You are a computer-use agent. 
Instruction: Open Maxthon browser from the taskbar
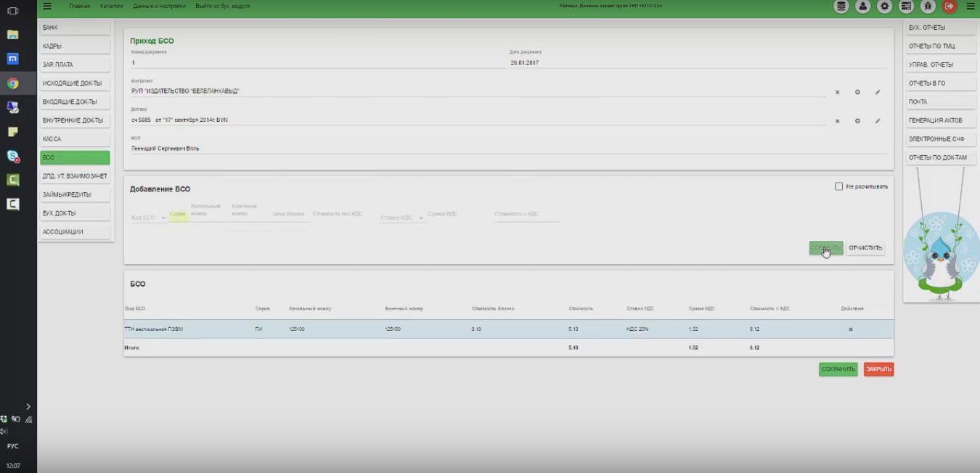[x=12, y=59]
